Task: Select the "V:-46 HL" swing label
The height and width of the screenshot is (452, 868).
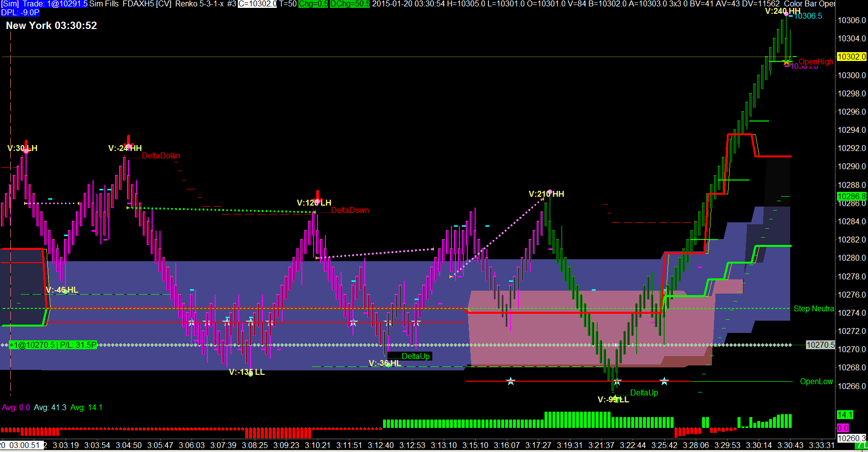Action: pyautogui.click(x=62, y=290)
